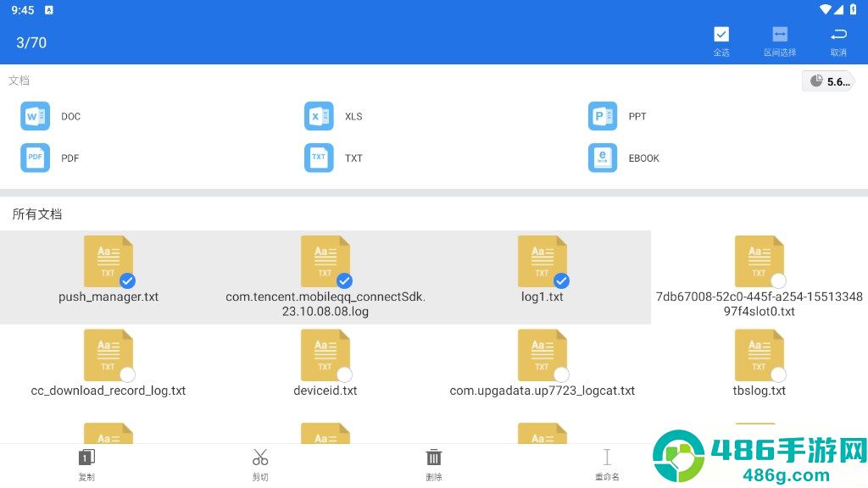Screen dimensions: 868x488
Task: Tap the com.upgadata.up7723_logcat.txt file icon
Action: (542, 355)
